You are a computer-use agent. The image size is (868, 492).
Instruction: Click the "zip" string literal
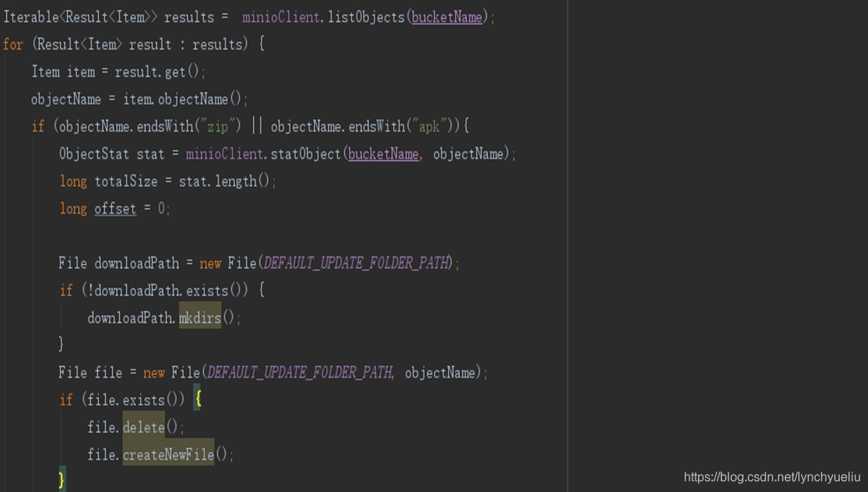pos(218,127)
